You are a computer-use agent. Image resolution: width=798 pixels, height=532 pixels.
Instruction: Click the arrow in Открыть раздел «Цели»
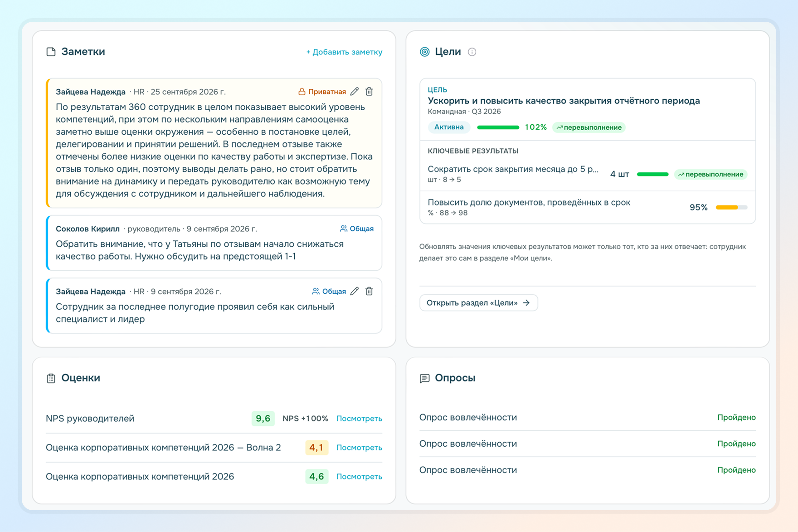point(526,303)
